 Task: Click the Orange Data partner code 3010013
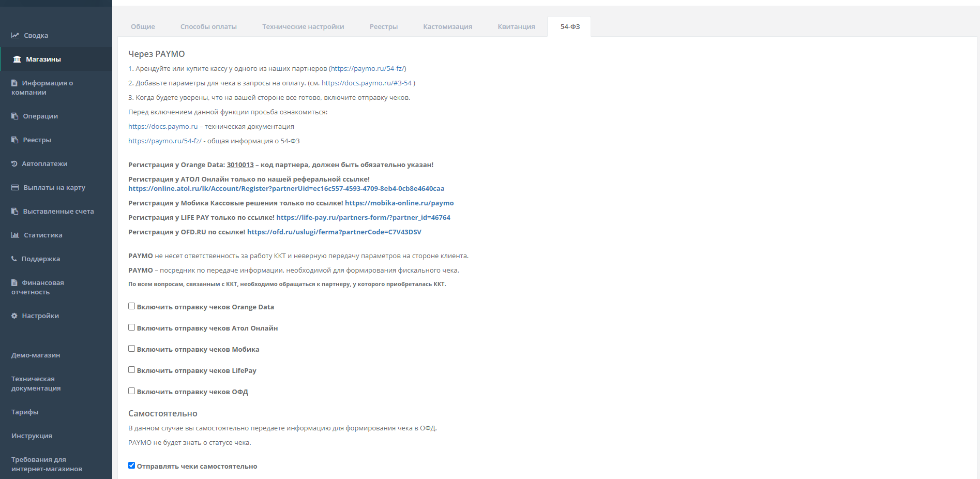click(x=240, y=165)
